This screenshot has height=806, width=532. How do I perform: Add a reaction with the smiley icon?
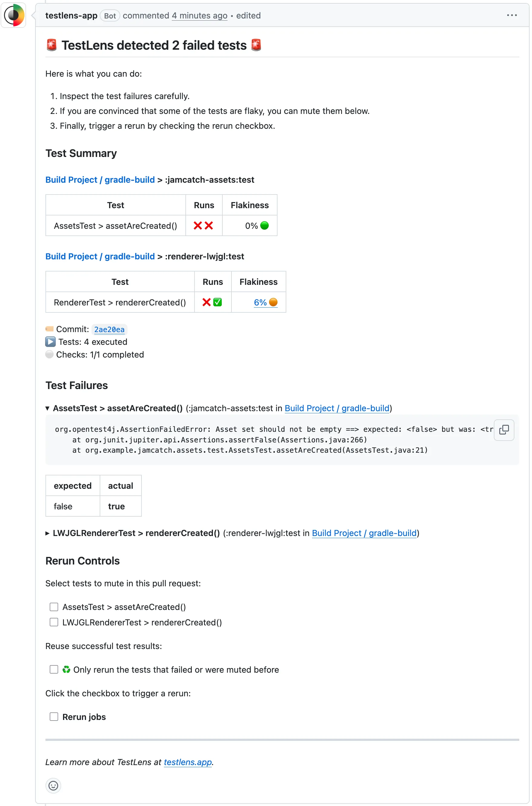pyautogui.click(x=53, y=785)
